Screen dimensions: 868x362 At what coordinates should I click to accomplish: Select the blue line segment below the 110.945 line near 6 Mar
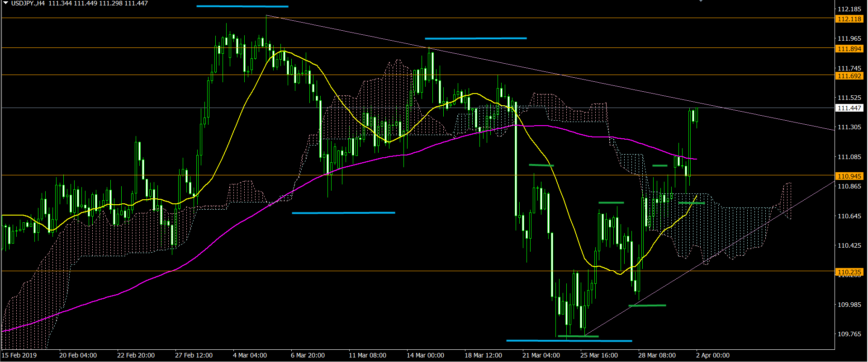click(x=344, y=213)
